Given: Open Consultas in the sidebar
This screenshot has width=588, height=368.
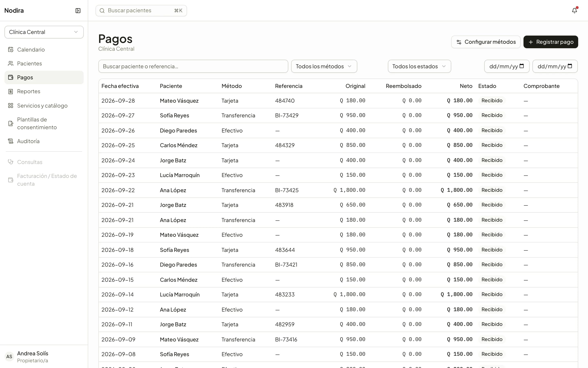Looking at the screenshot, I should (x=44, y=162).
